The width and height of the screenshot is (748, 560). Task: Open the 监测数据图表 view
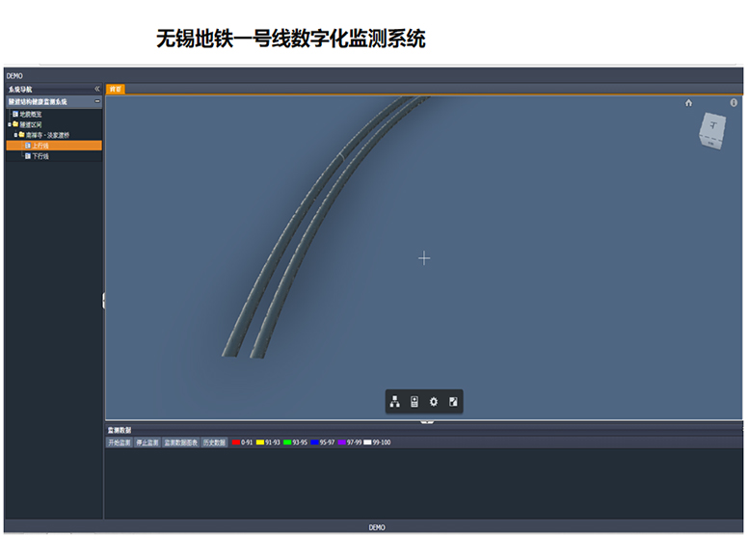pos(180,442)
